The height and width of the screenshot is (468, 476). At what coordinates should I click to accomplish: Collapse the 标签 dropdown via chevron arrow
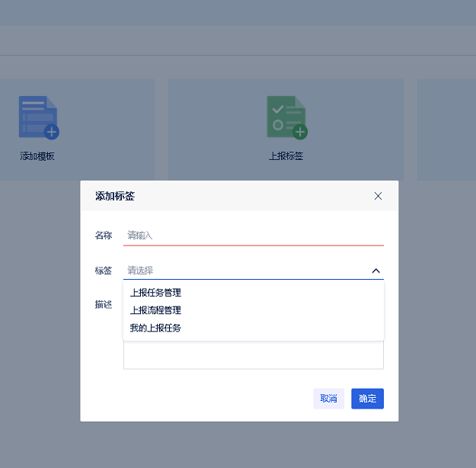pyautogui.click(x=375, y=271)
